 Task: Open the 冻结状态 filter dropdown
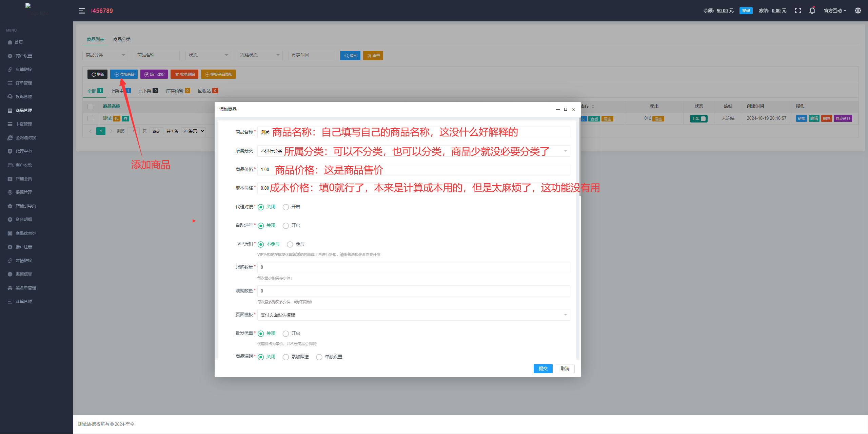click(260, 55)
